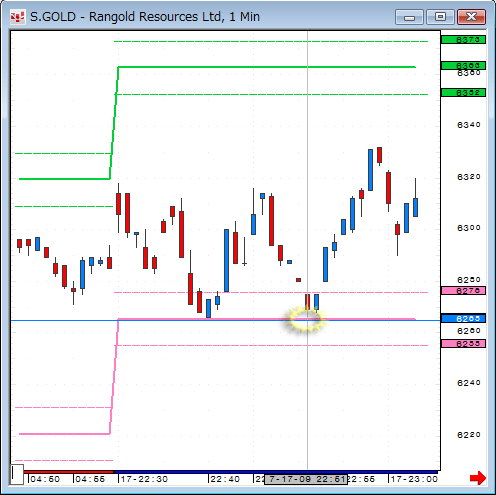Click the 8320 price axis label
Image resolution: width=496 pixels, height=495 pixels.
(469, 177)
